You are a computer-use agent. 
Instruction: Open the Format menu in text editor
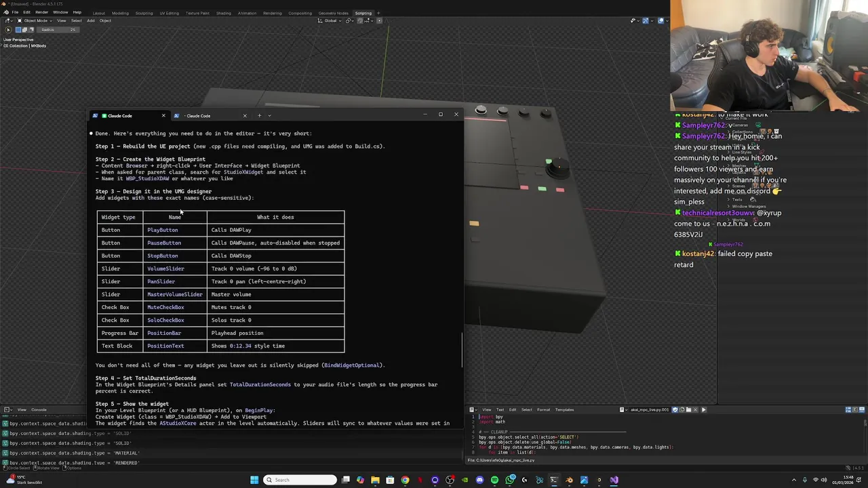[544, 409]
